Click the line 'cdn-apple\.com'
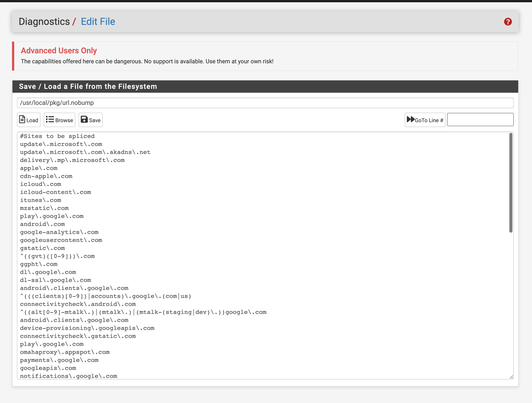Viewport: 532px width, 403px height. point(46,176)
